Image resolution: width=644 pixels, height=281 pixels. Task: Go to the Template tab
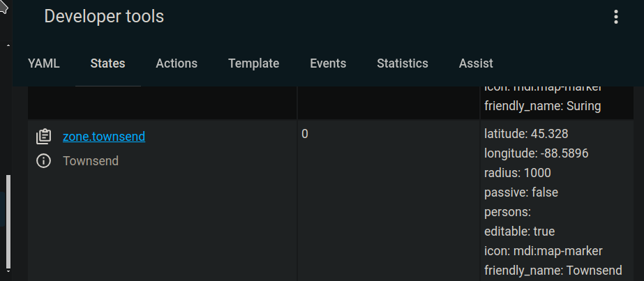point(253,63)
